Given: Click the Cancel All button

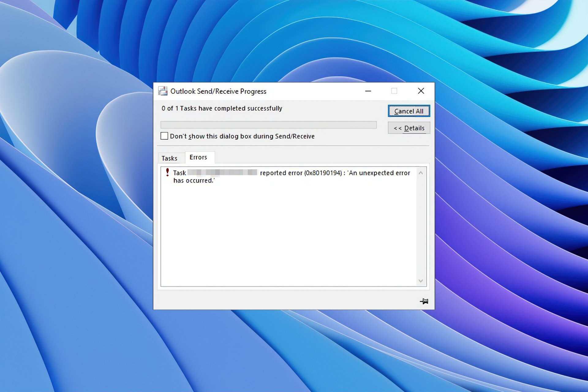Looking at the screenshot, I should point(409,111).
